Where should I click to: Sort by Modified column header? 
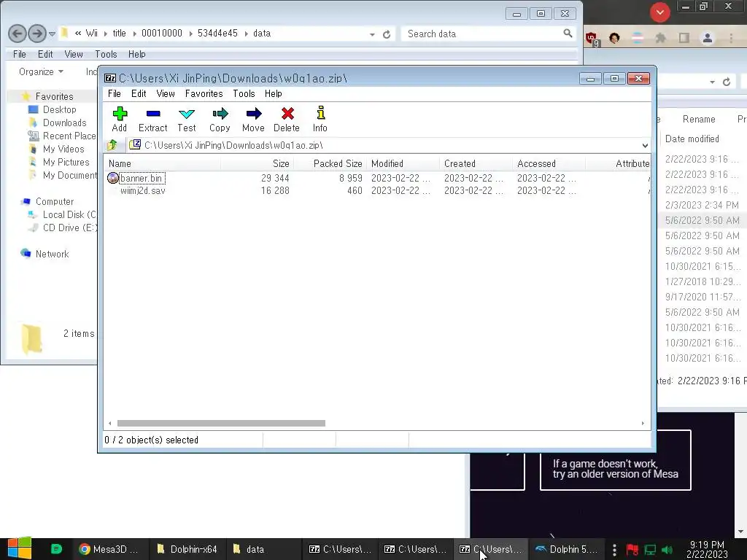[x=403, y=163]
